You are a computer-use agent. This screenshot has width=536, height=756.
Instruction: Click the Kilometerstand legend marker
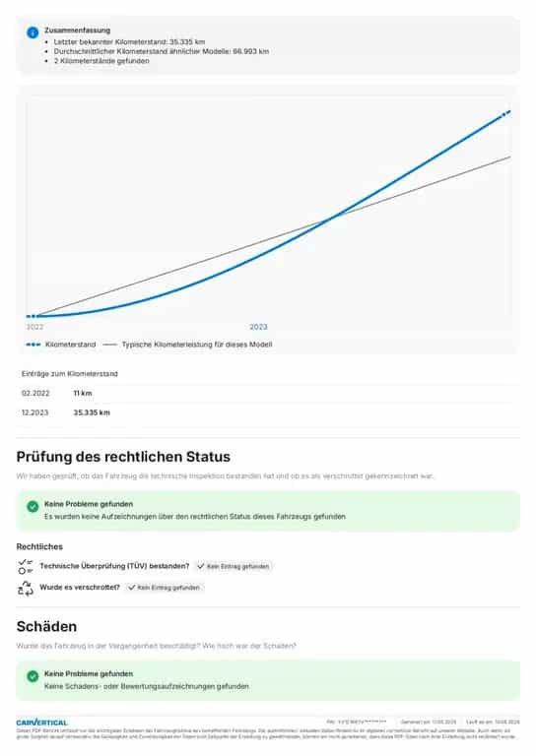pyautogui.click(x=33, y=345)
